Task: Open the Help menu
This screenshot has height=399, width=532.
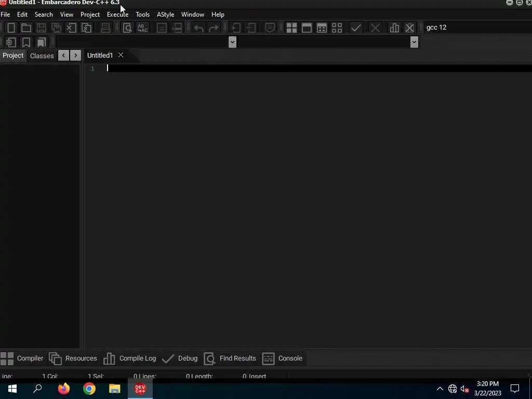Action: [x=218, y=14]
